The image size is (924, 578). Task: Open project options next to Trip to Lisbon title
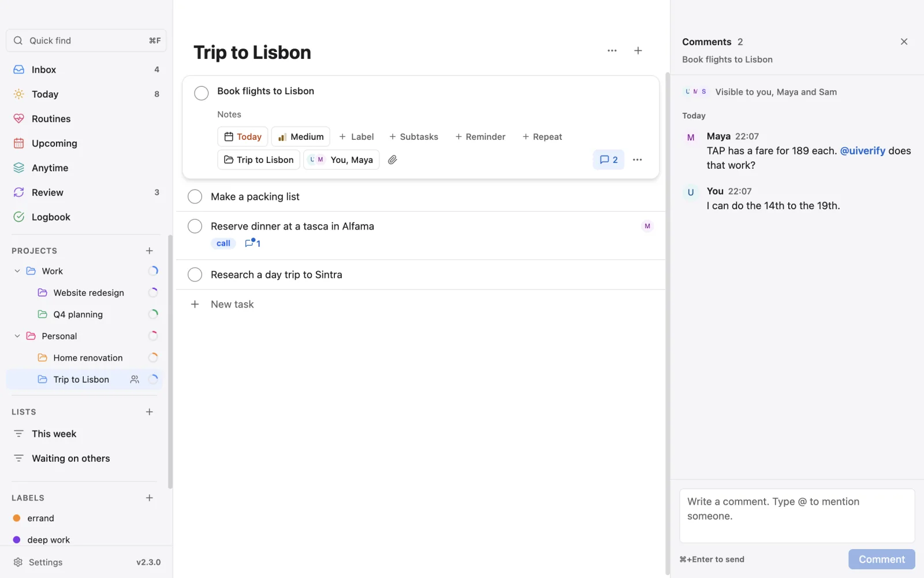coord(612,51)
